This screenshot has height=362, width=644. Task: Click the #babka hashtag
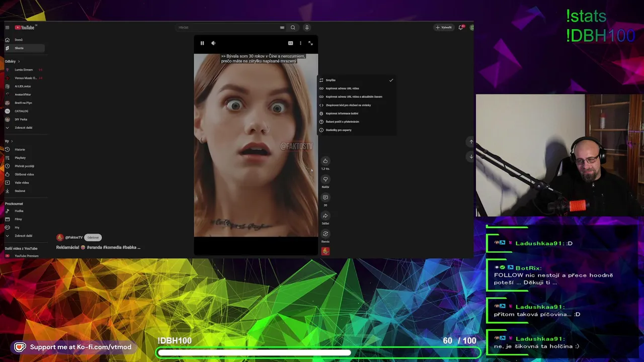click(129, 247)
